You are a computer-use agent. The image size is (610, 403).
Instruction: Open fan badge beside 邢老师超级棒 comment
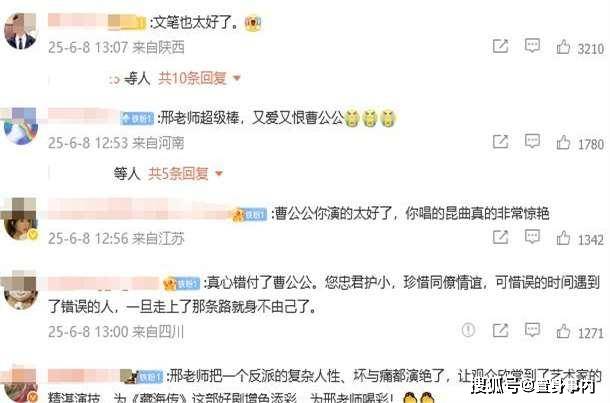(x=137, y=118)
